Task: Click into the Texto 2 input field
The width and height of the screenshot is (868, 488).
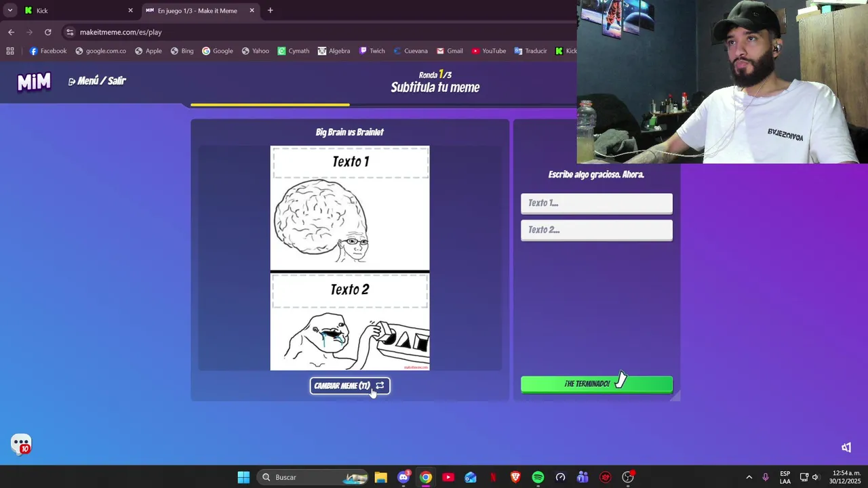Action: tap(596, 230)
